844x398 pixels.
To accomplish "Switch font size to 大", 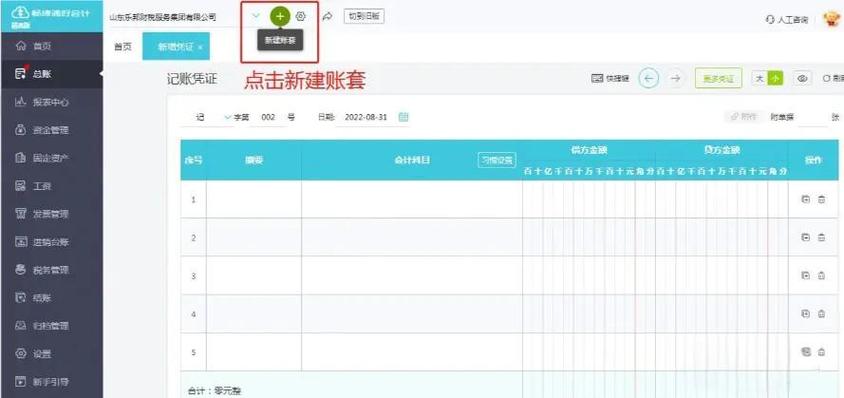I will point(759,79).
